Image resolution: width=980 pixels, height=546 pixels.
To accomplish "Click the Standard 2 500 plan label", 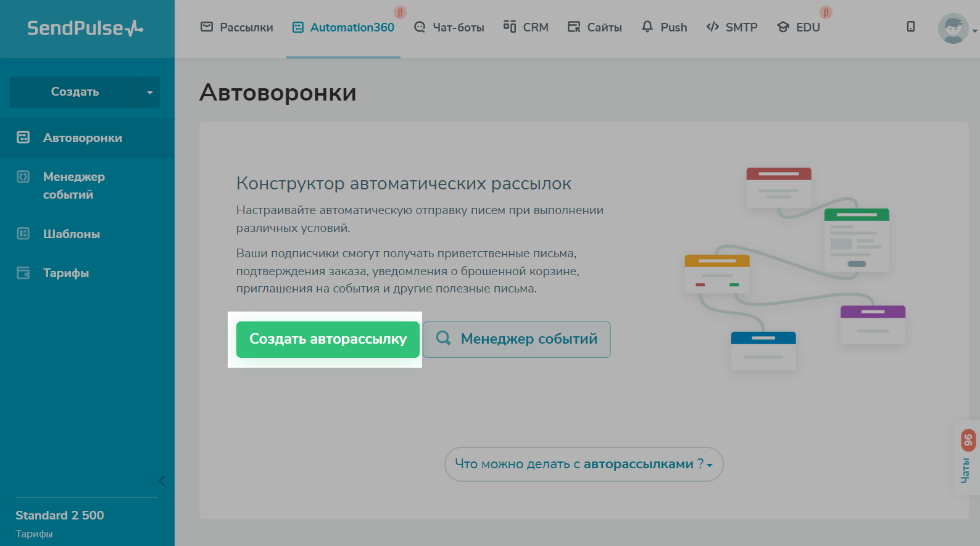I will tap(60, 515).
